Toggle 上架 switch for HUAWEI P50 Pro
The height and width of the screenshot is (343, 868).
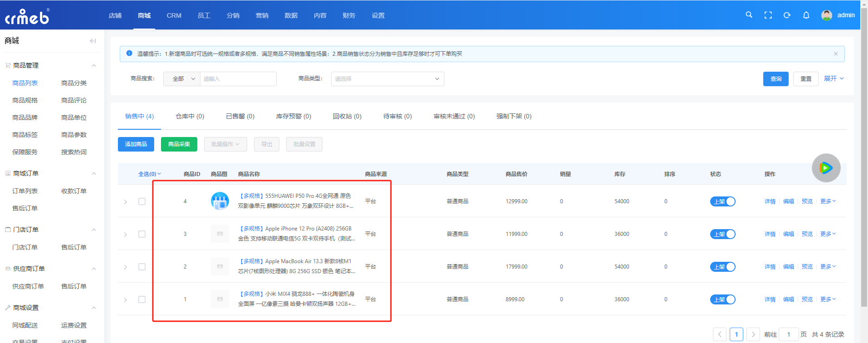click(723, 201)
